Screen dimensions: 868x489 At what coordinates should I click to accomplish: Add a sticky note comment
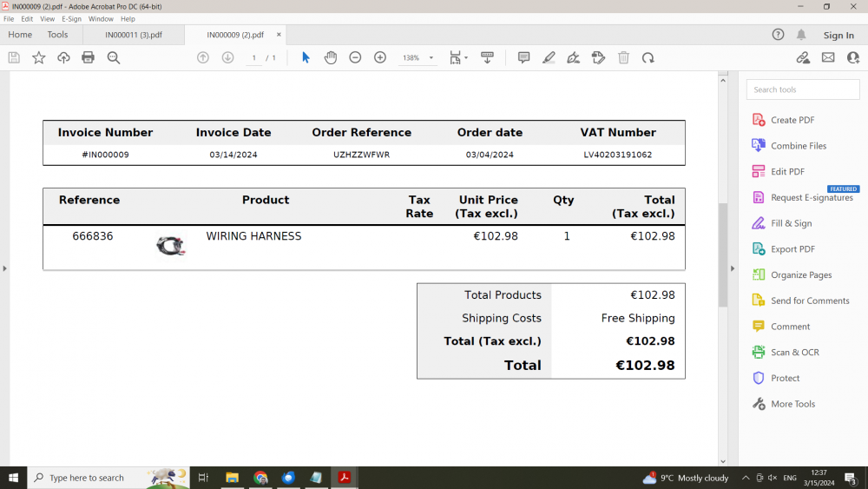pyautogui.click(x=523, y=57)
